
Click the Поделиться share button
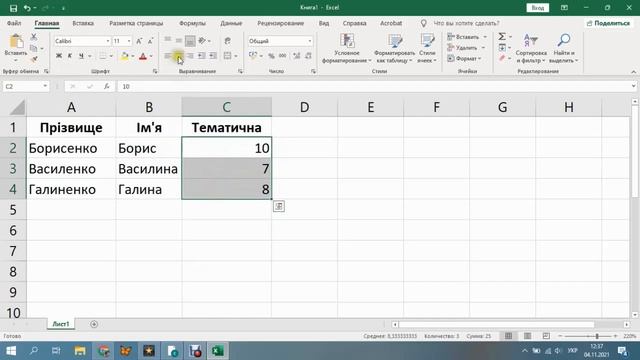[x=608, y=23]
